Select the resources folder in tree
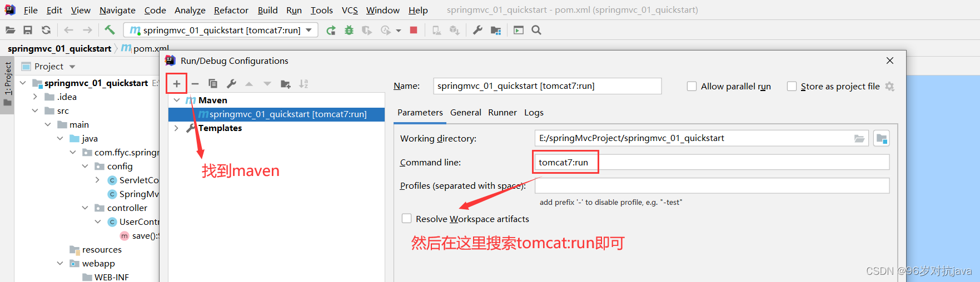 point(102,249)
